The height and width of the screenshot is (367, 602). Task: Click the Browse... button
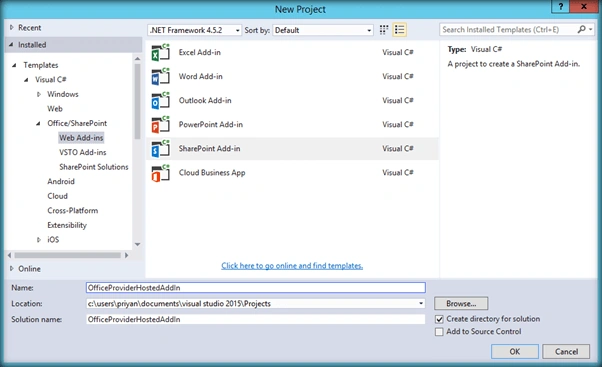461,303
